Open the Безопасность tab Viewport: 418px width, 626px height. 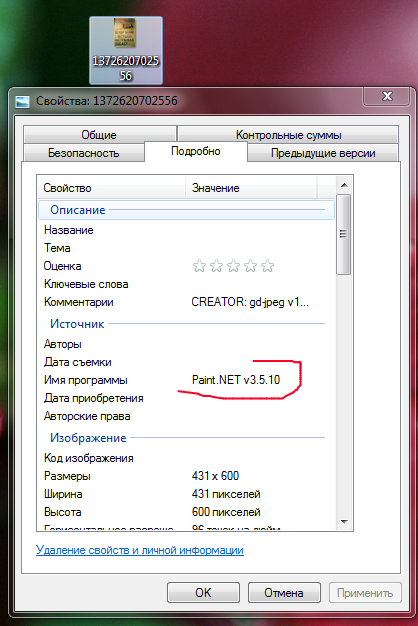[83, 153]
